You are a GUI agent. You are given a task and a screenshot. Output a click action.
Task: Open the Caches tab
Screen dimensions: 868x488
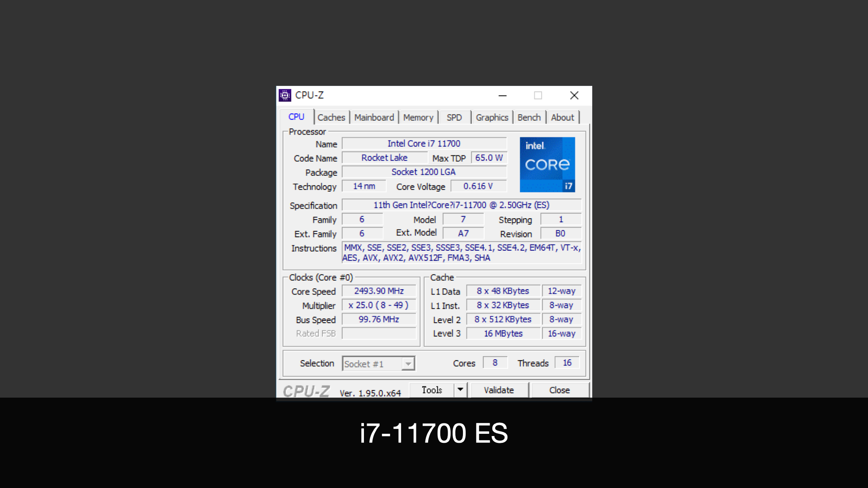coord(330,117)
